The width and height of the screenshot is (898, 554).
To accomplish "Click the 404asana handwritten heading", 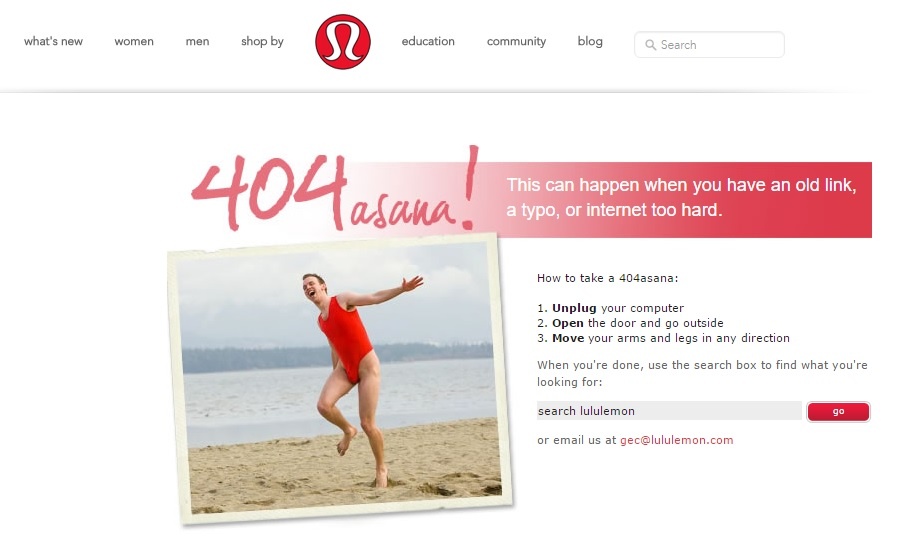I will tap(335, 190).
